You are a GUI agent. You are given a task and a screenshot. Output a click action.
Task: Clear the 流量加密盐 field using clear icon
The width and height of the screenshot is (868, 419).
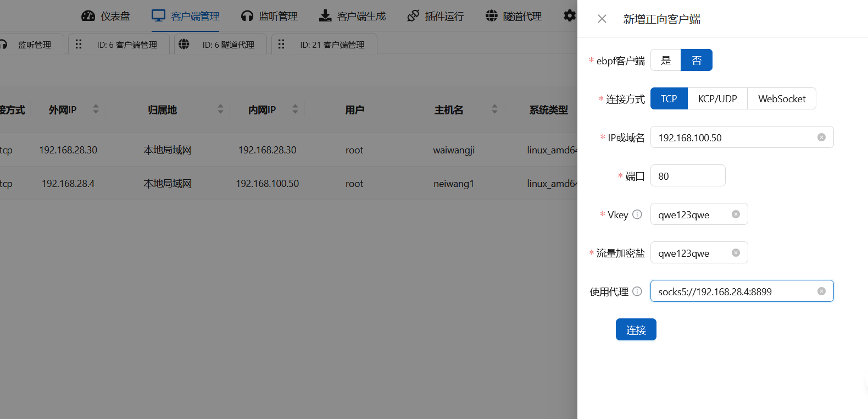tap(736, 253)
